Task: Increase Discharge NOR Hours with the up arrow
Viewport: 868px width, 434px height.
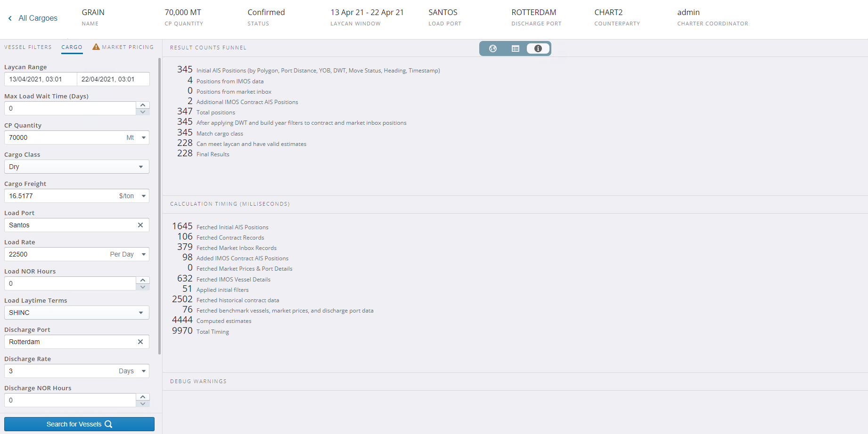Action: pos(143,396)
